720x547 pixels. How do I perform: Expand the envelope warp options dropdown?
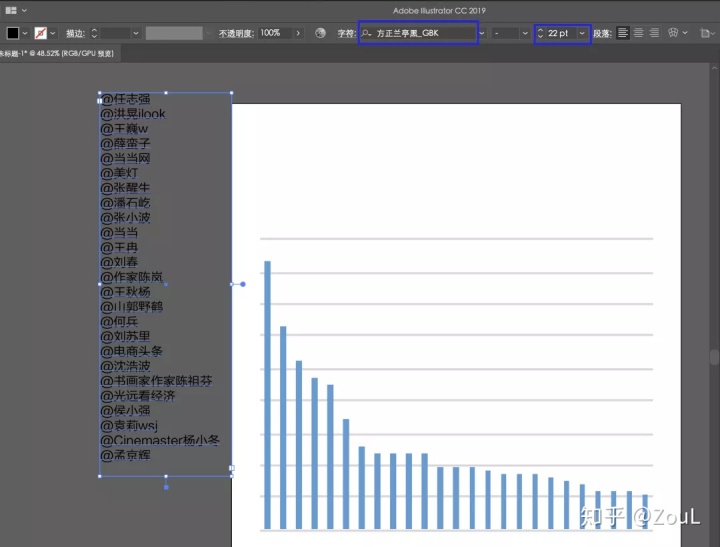coord(685,33)
